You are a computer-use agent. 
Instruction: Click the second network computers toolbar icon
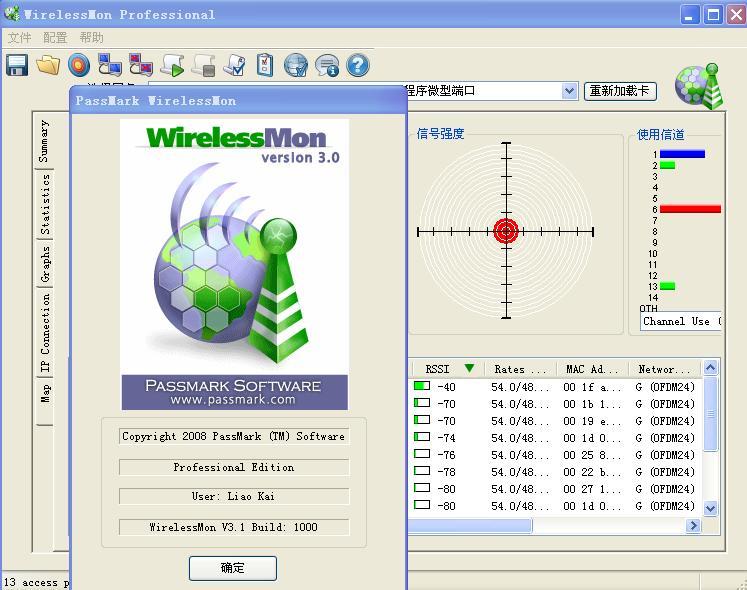tap(141, 65)
